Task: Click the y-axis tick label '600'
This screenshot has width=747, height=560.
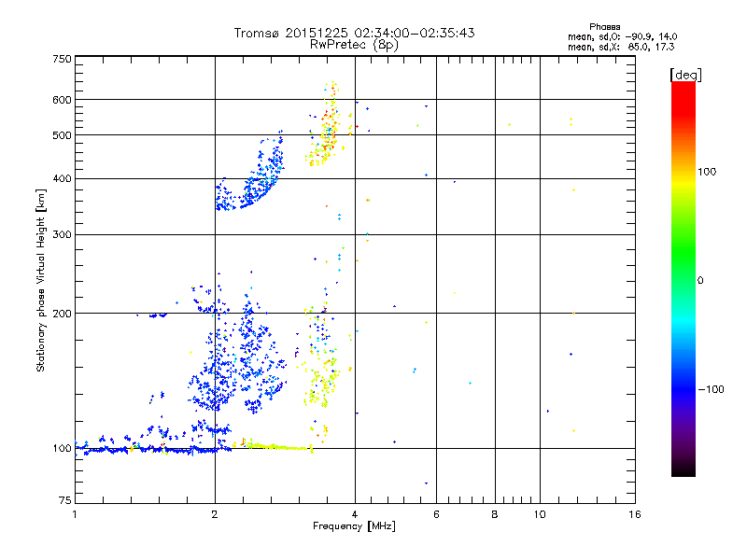Action: [x=62, y=100]
